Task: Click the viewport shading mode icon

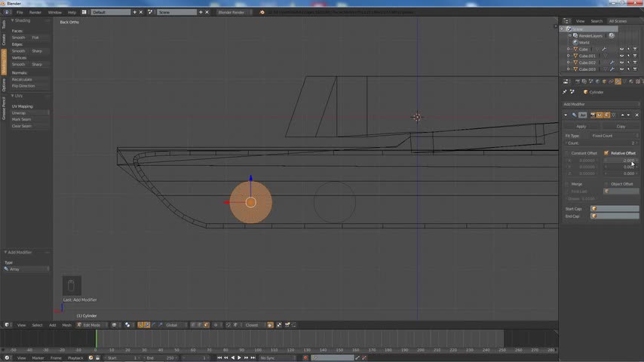Action: [114, 325]
